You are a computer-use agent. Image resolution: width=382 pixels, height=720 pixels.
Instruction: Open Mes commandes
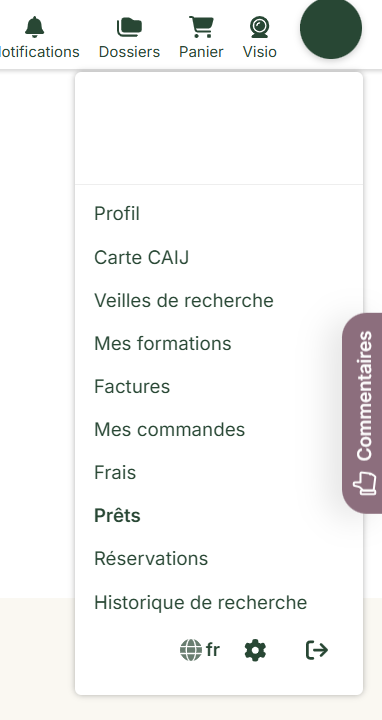(169, 430)
